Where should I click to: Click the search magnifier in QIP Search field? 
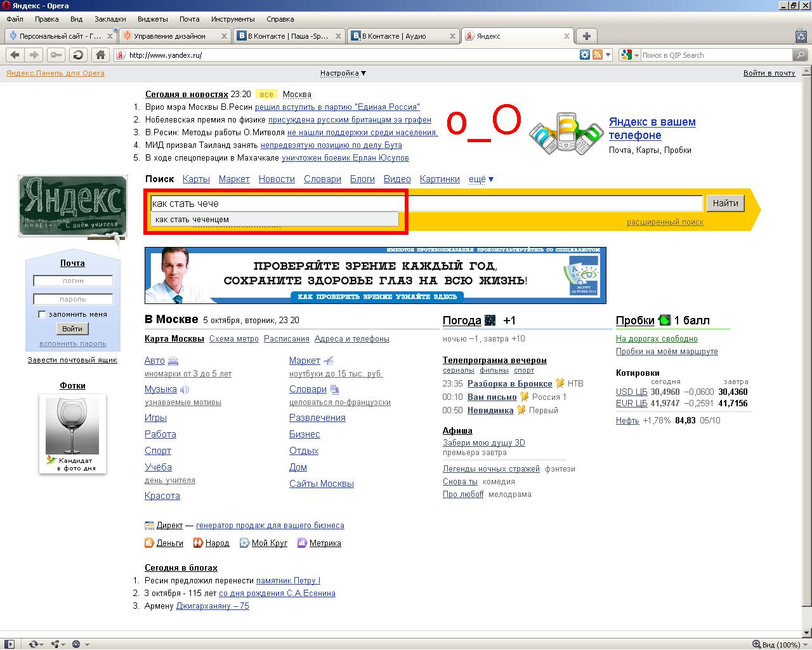pos(801,55)
